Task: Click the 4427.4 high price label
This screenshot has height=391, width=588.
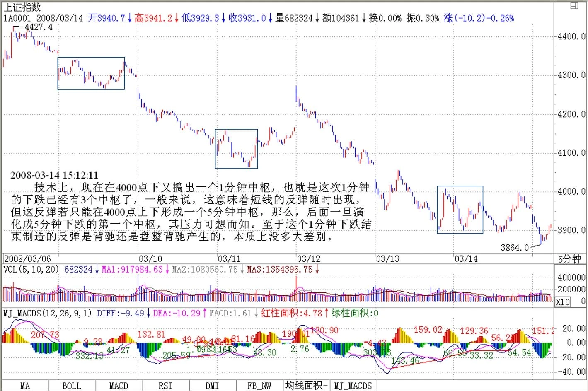Action: point(39,27)
